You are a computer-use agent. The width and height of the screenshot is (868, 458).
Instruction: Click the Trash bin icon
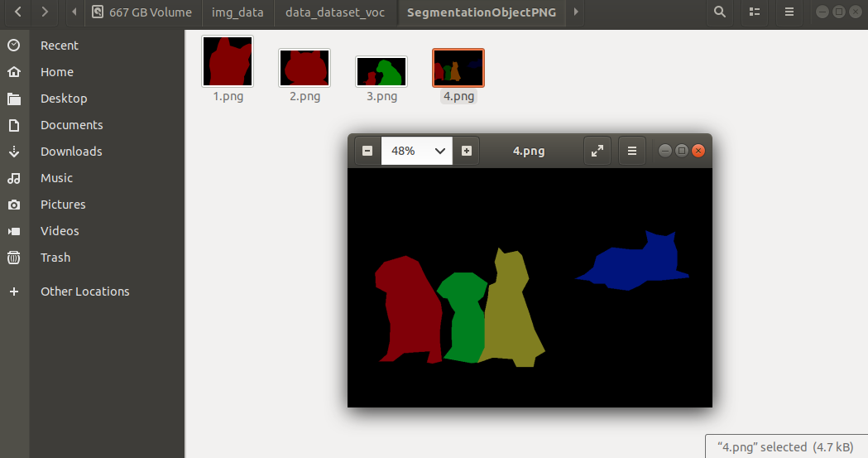pos(14,258)
